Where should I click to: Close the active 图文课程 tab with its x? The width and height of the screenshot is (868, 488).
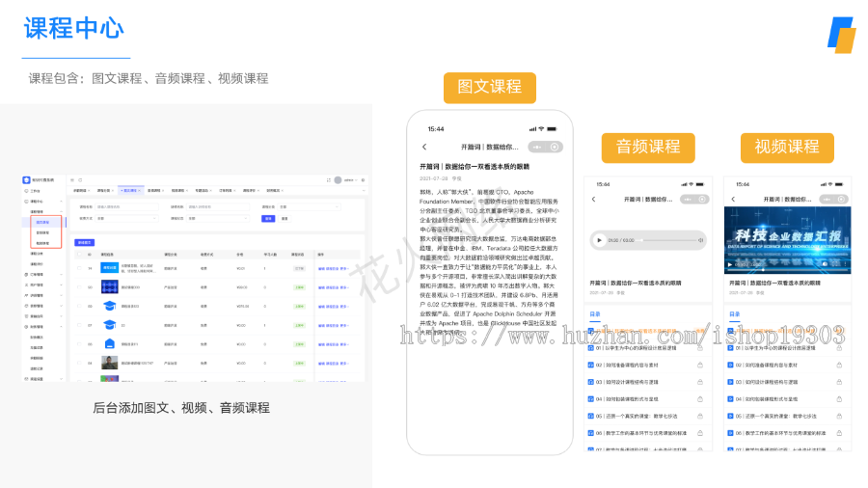point(140,190)
